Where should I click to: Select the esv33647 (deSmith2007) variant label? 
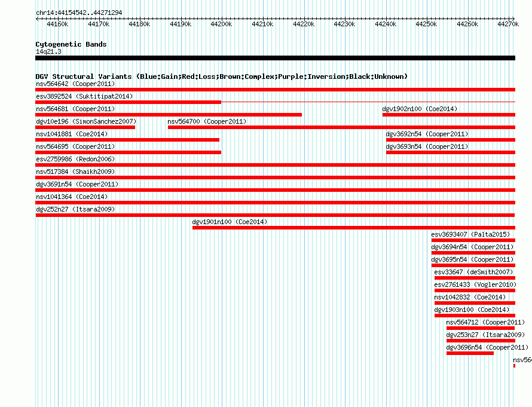473,272
